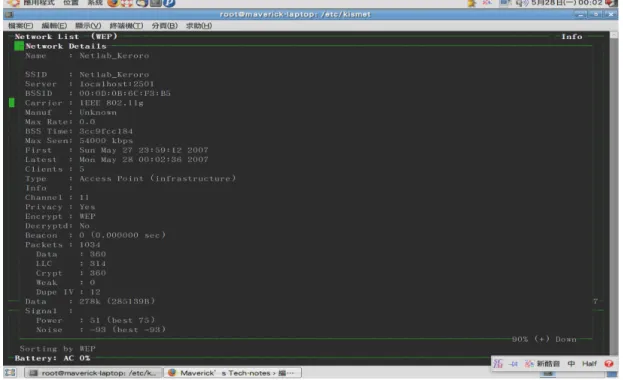The width and height of the screenshot is (623, 380).
Task: Click the Type 'Access Point (infrastructure)' value
Action: pos(158,178)
